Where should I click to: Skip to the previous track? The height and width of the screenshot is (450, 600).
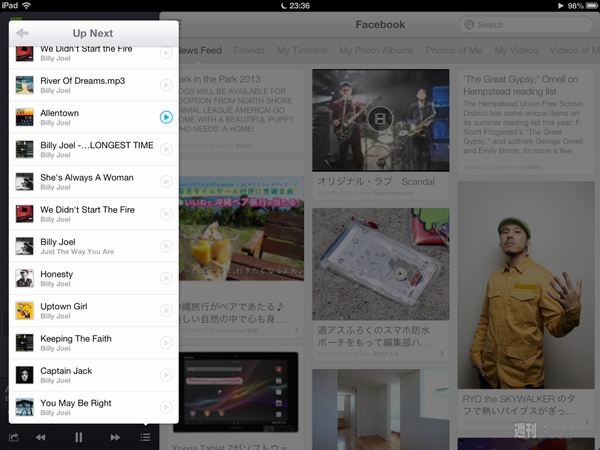[x=41, y=437]
